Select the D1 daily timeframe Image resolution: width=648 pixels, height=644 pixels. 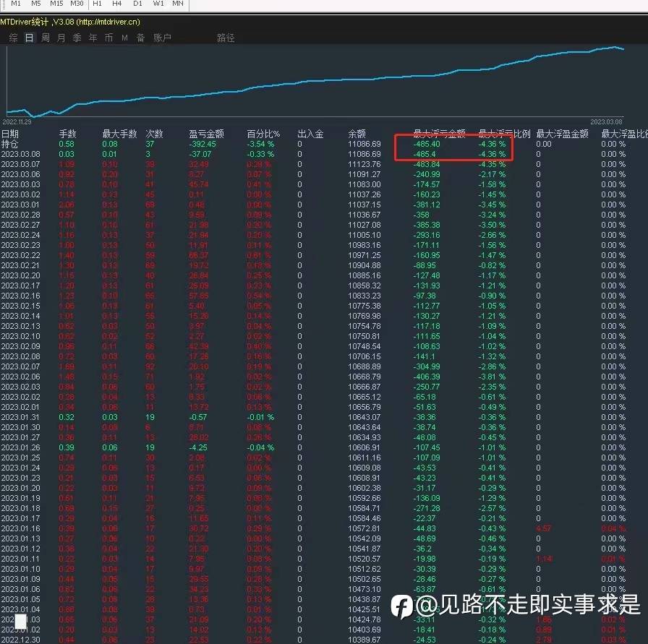[x=137, y=4]
